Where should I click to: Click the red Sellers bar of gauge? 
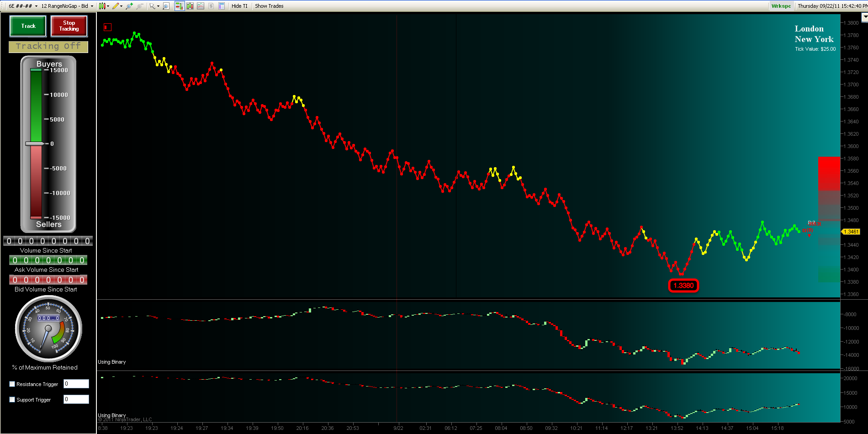point(36,182)
